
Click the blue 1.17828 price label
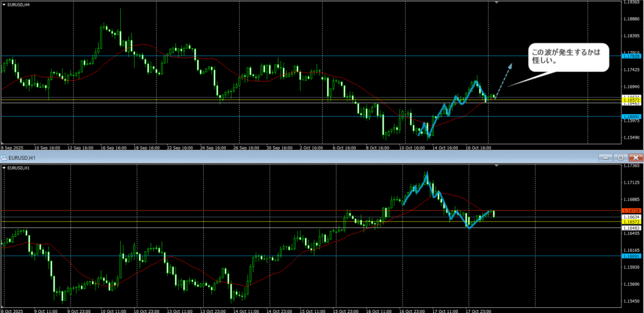pyautogui.click(x=631, y=57)
